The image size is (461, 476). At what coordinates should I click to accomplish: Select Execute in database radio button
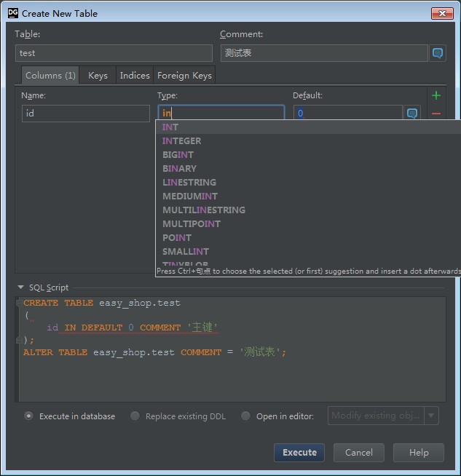click(x=29, y=416)
